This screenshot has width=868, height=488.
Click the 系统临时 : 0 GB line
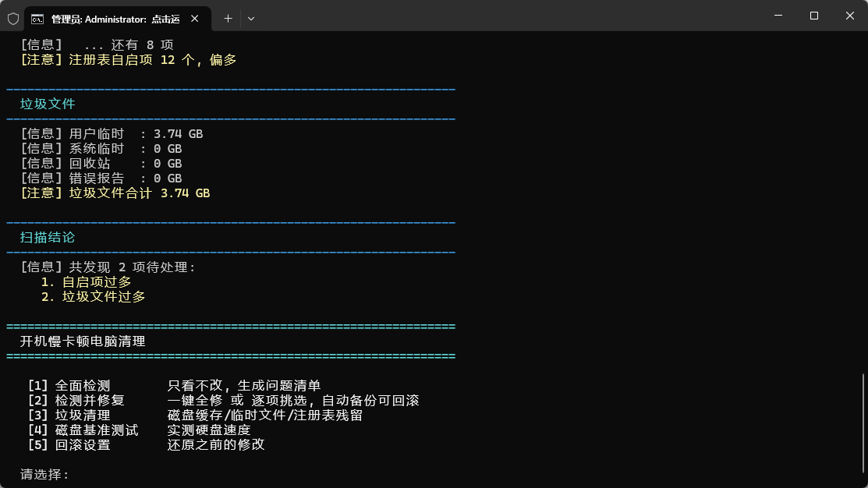tap(101, 149)
